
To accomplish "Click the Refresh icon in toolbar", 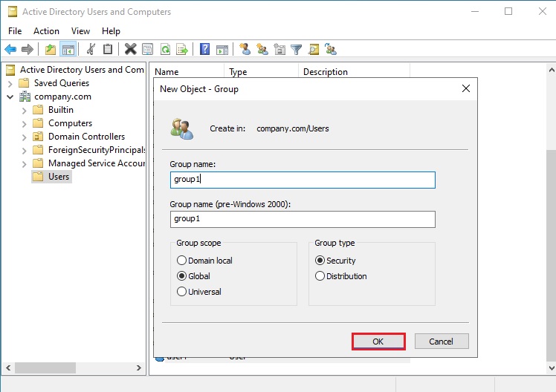I will (x=165, y=49).
